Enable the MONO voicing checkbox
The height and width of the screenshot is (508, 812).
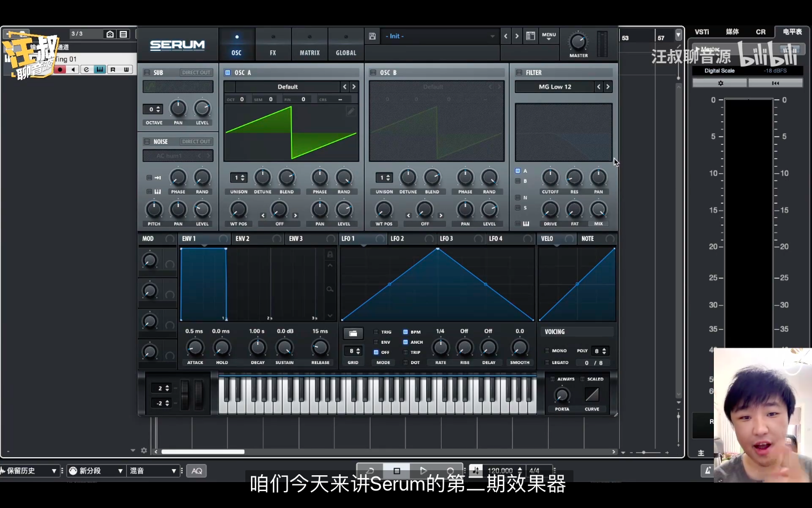(547, 351)
